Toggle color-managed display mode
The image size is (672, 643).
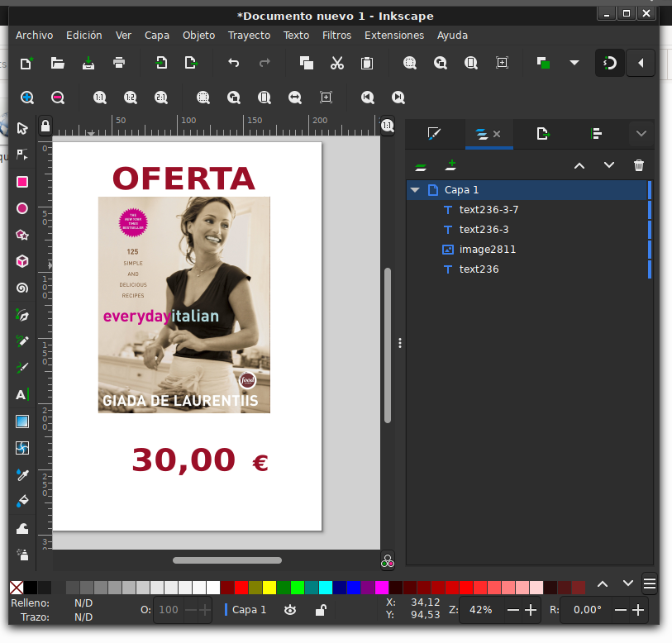(x=388, y=561)
